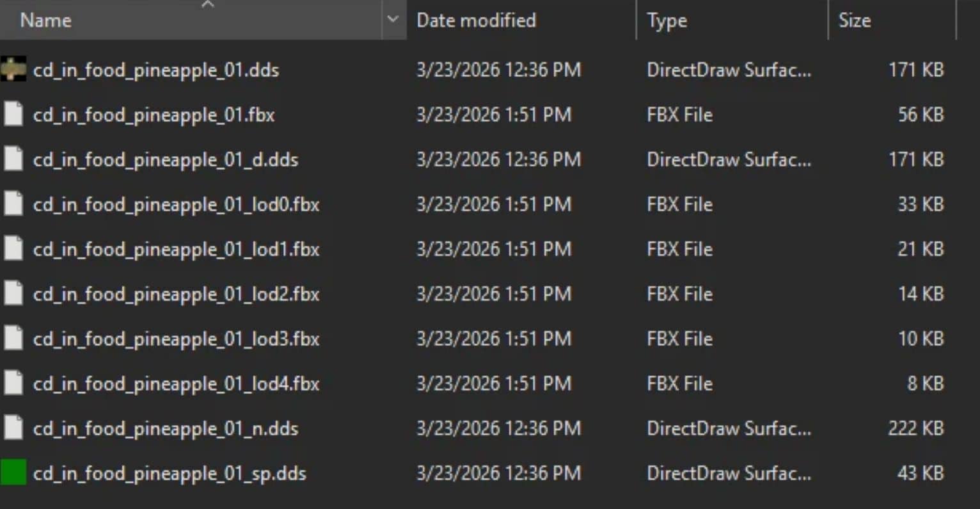
Task: Open the Name column filter dropdown arrow
Action: 393,20
